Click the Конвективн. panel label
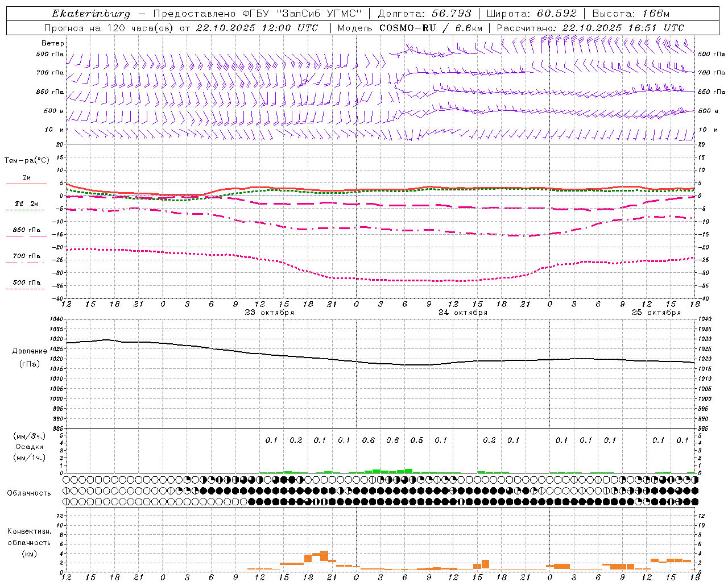This screenshot has width=728, height=582. 29,531
